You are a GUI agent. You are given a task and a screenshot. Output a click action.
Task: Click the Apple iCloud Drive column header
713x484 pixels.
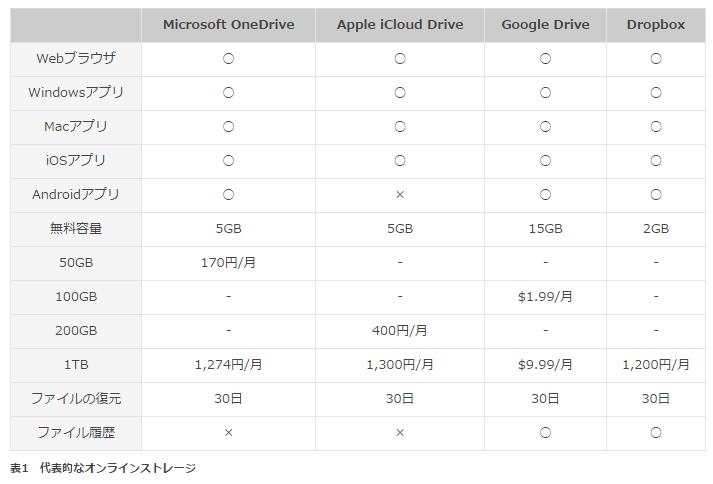point(400,25)
